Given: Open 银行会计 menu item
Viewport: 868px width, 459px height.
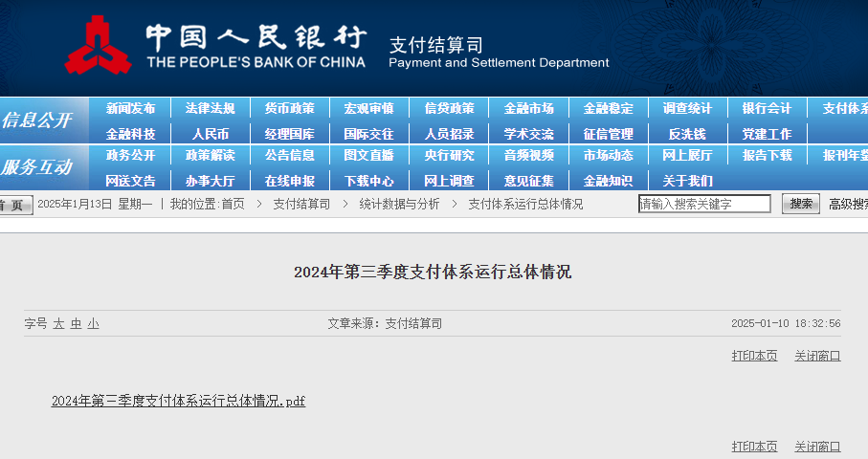Looking at the screenshot, I should tap(768, 108).
